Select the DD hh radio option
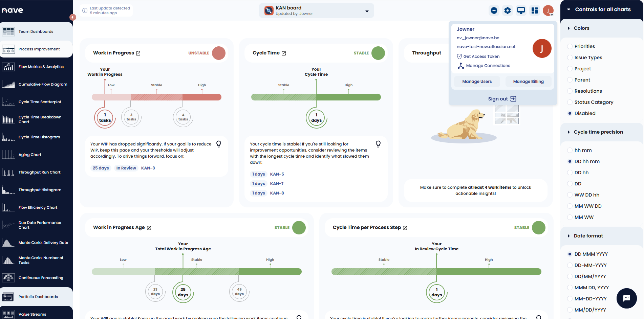 pyautogui.click(x=570, y=173)
